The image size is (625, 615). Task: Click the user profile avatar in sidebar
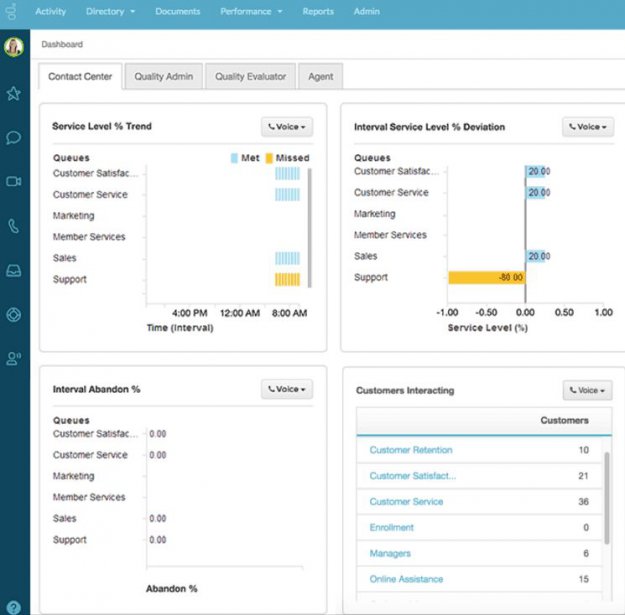point(13,48)
